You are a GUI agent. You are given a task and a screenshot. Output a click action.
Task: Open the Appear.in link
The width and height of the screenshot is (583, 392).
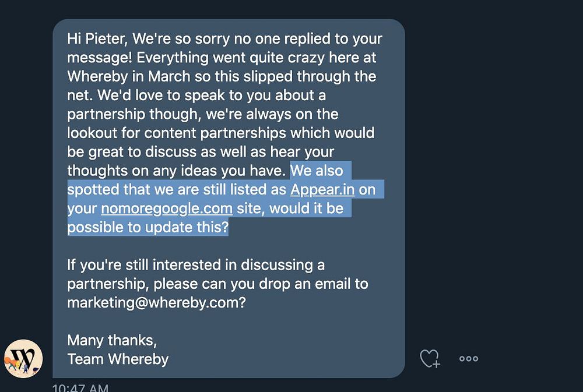tap(322, 189)
